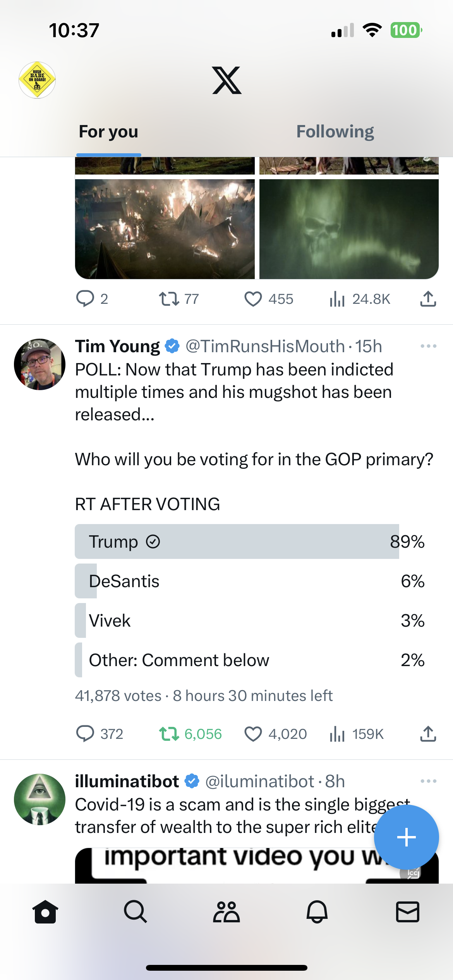This screenshot has width=453, height=980.
Task: Open the burning tents photo thumbnail
Action: (x=165, y=229)
